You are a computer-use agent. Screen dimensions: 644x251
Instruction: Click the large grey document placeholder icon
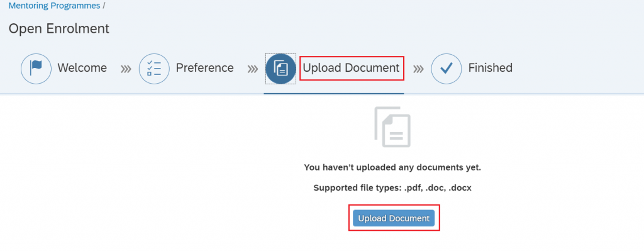point(392,127)
